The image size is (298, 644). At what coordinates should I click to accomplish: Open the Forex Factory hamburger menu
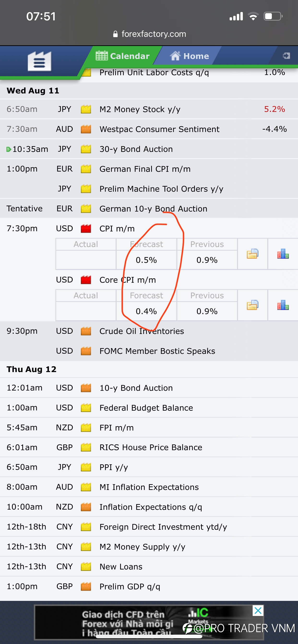pos(39,62)
